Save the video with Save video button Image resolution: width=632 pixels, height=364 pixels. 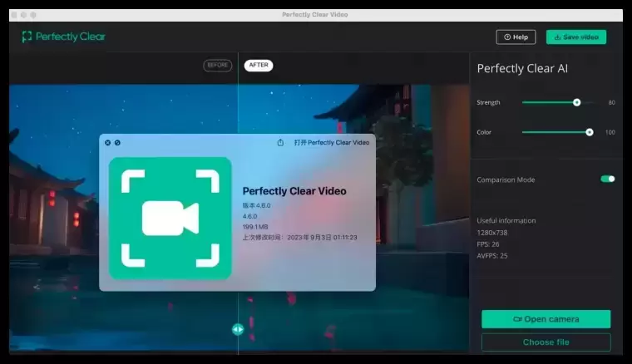[x=576, y=37]
